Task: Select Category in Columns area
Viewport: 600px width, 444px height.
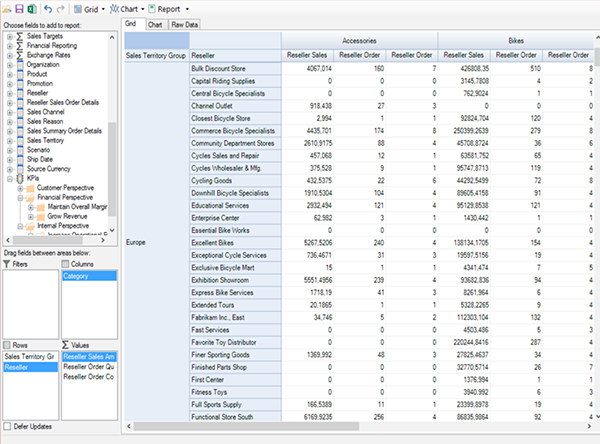Action: (x=90, y=276)
